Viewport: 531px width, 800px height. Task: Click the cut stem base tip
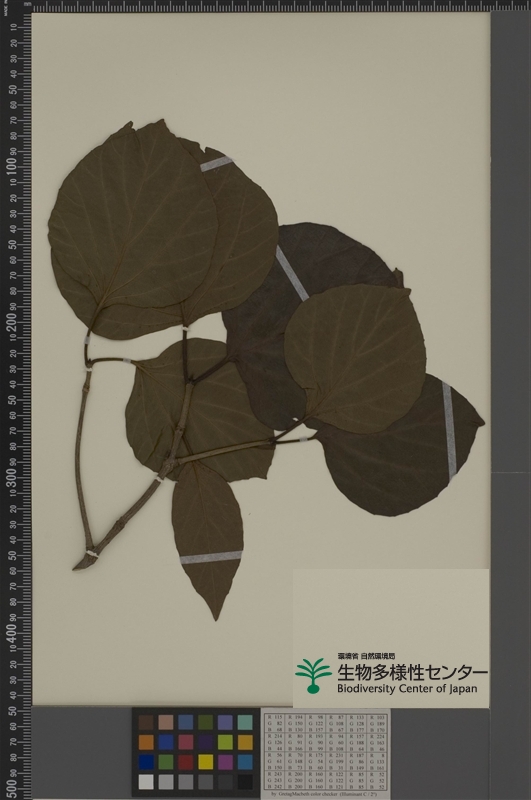pyautogui.click(x=81, y=565)
